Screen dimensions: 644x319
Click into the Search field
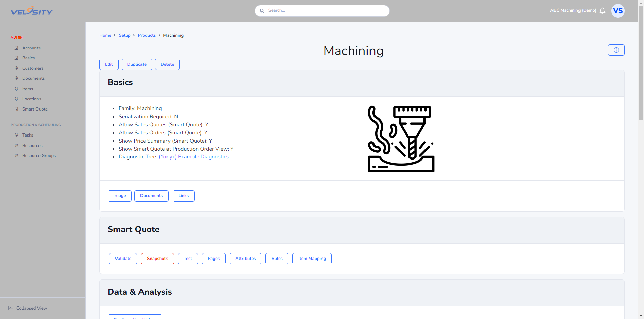(322, 11)
